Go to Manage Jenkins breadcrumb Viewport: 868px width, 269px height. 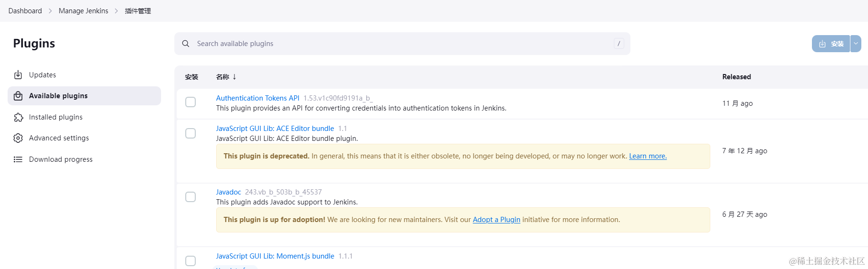click(84, 11)
